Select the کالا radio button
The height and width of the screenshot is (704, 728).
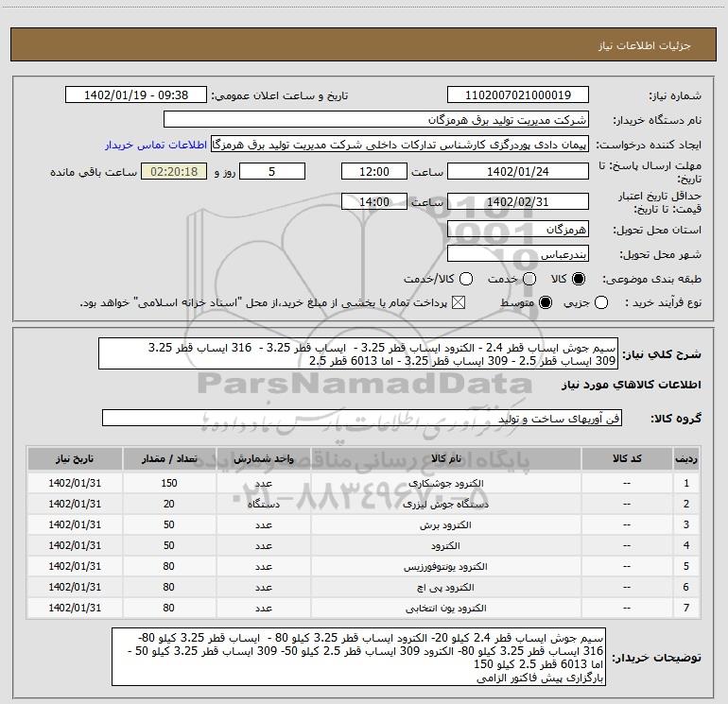coord(579,279)
